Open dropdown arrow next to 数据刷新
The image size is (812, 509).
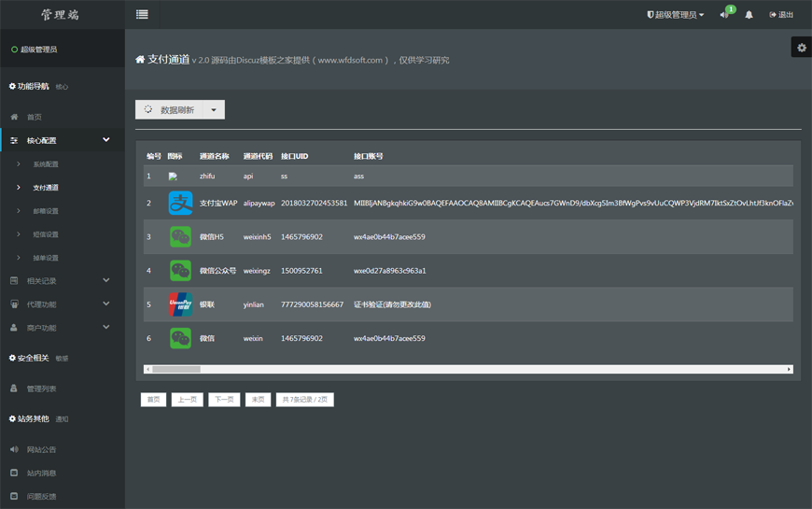(214, 110)
